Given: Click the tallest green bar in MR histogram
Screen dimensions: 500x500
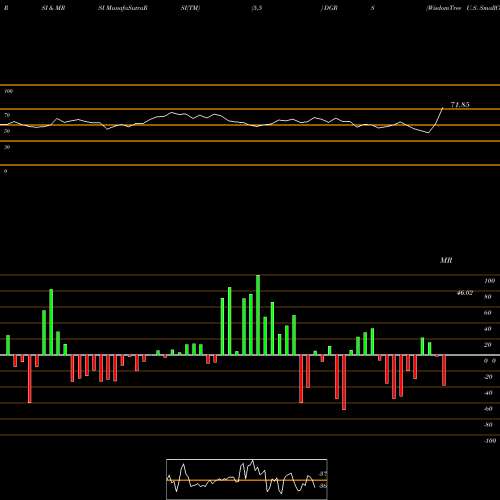Looking at the screenshot, I should click(258, 315).
